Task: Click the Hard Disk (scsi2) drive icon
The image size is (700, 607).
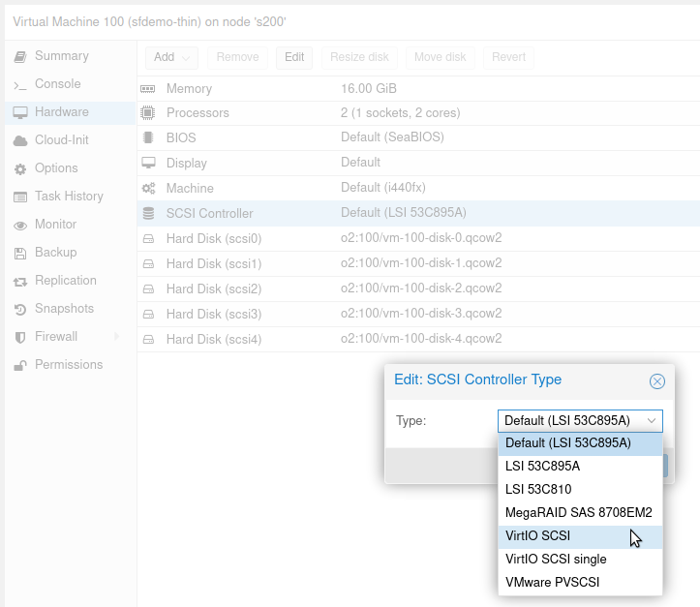Action: click(x=148, y=289)
